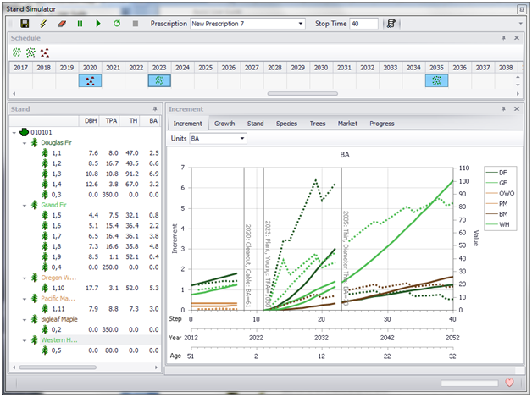Click the green refresh/restart icon
This screenshot has width=532, height=397.
117,24
